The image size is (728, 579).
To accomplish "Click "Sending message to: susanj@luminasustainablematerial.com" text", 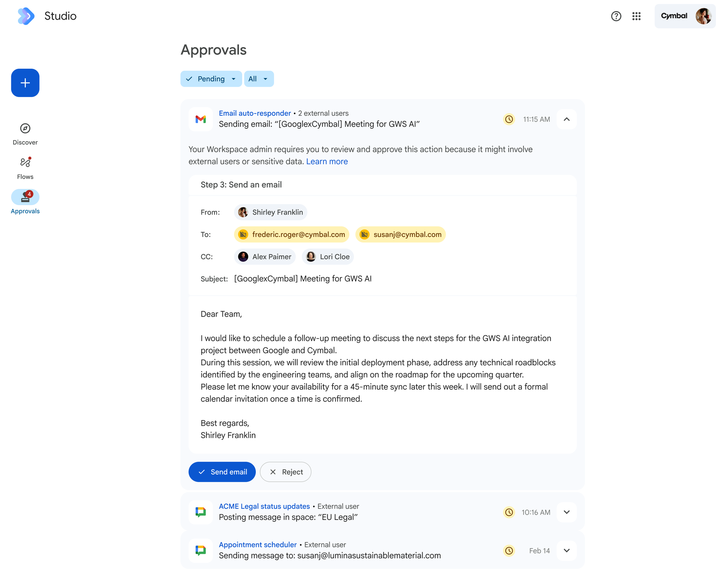I will coord(330,555).
